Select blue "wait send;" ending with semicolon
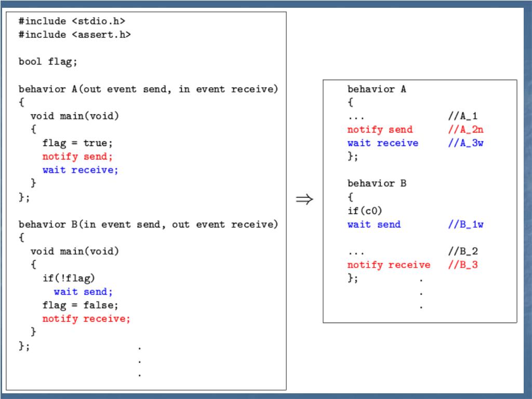 (x=83, y=292)
